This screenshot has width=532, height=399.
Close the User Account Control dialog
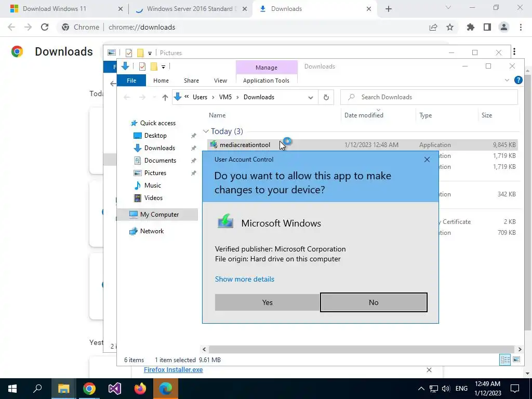pos(427,159)
